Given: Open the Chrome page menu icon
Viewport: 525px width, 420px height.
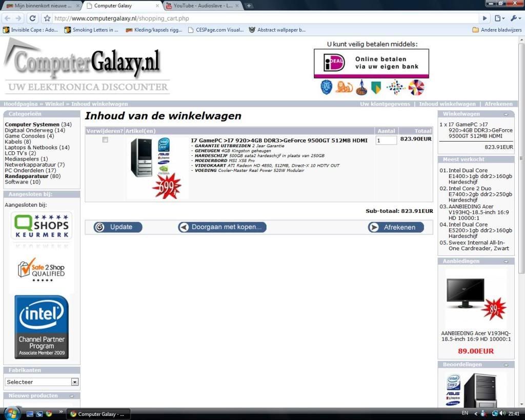Looking at the screenshot, I should (x=498, y=18).
